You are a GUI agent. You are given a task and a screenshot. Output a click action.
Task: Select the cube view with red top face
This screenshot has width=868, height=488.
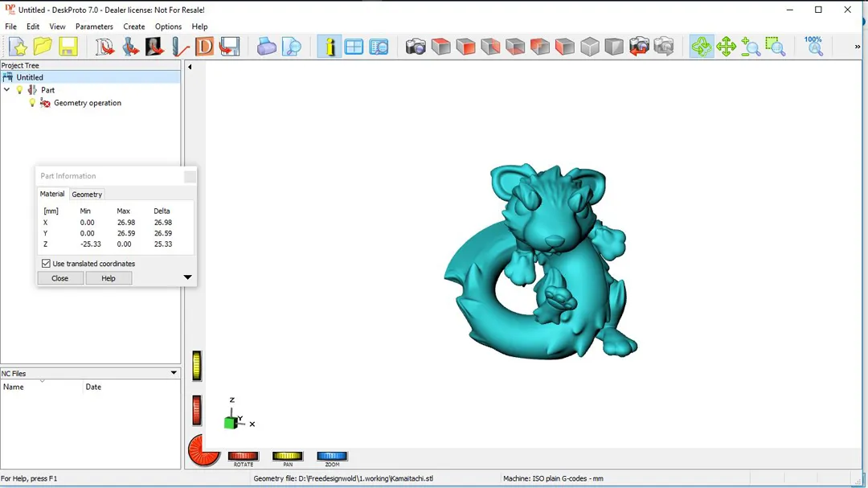tap(440, 47)
